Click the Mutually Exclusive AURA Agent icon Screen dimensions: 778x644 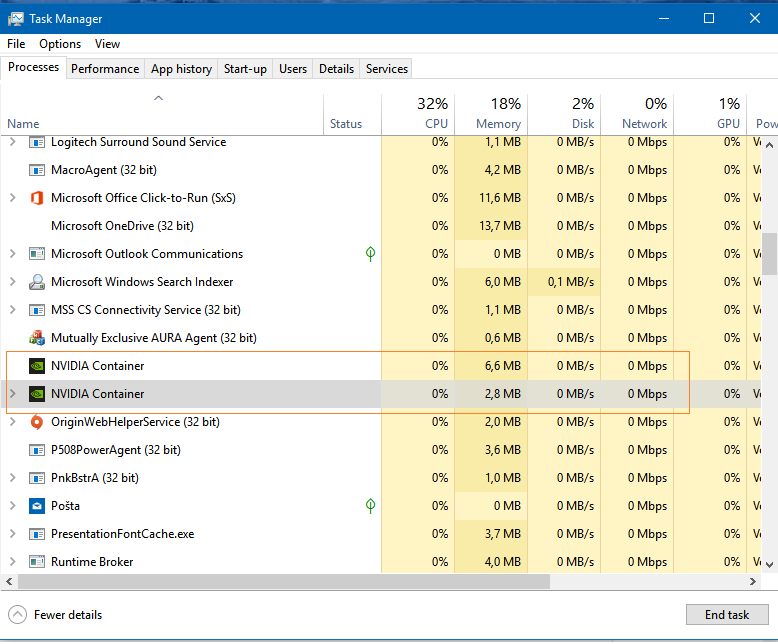click(37, 338)
